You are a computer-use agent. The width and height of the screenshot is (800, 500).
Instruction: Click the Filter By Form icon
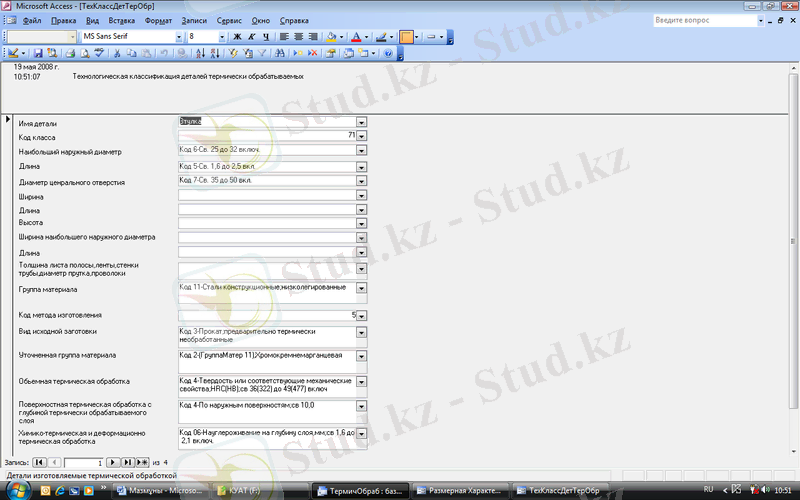pyautogui.click(x=248, y=53)
